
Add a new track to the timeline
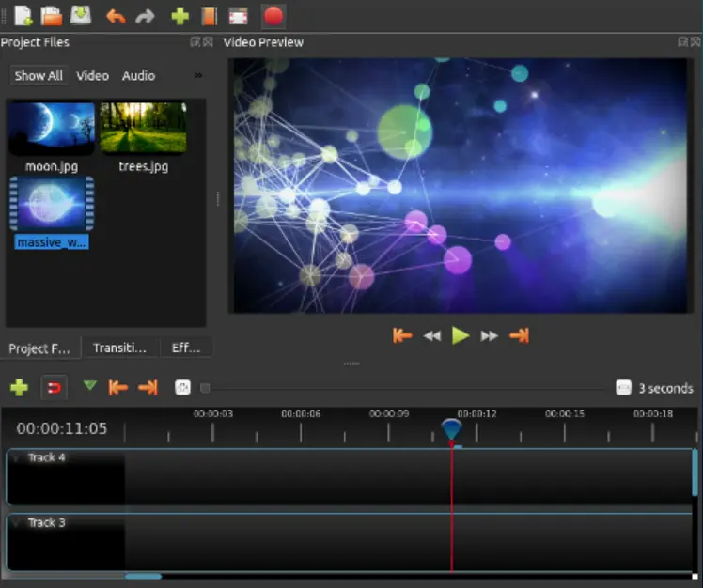[19, 387]
